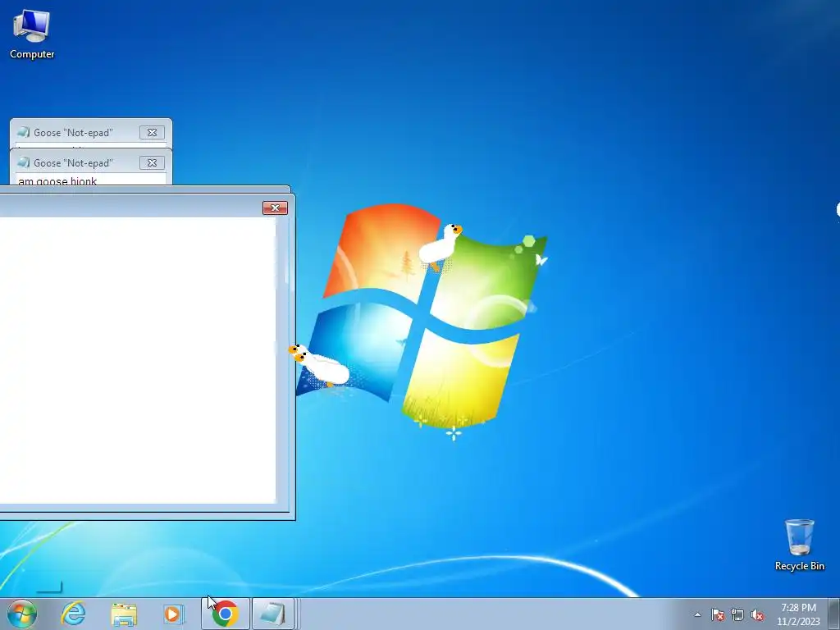The width and height of the screenshot is (840, 630).
Task: Launch Internet Explorer from the taskbar
Action: [x=73, y=614]
